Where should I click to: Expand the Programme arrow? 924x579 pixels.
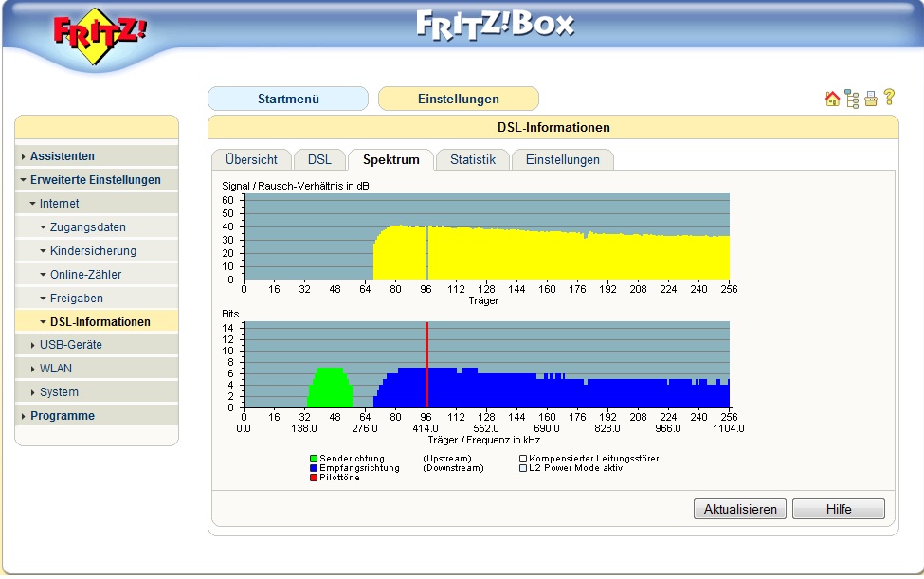(x=23, y=416)
